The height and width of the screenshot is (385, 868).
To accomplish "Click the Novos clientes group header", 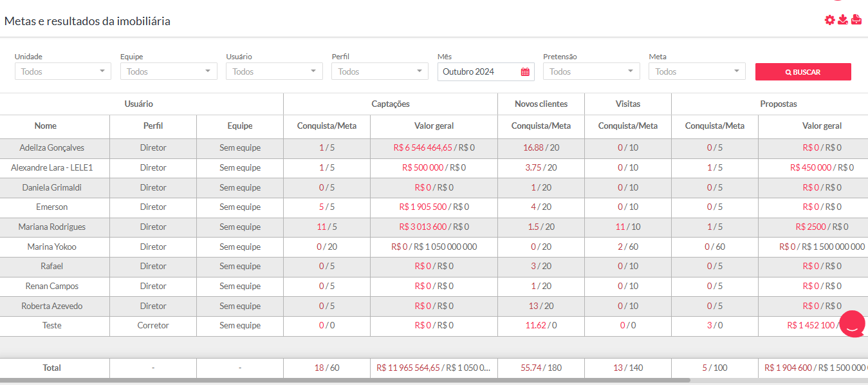I will tap(541, 104).
